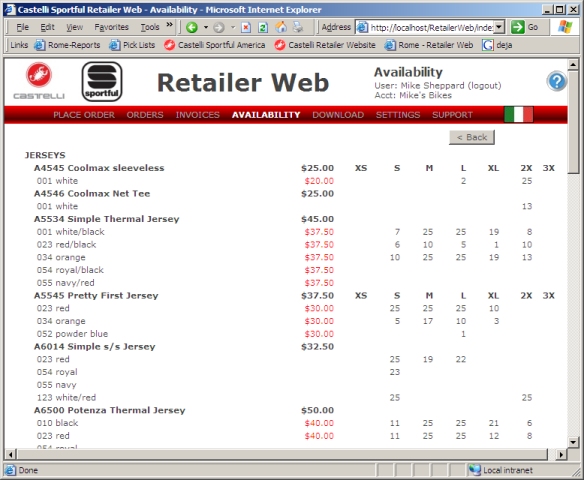Click the A4546 Coolmax Net Tee heading
The width and height of the screenshot is (584, 480).
tap(92, 194)
